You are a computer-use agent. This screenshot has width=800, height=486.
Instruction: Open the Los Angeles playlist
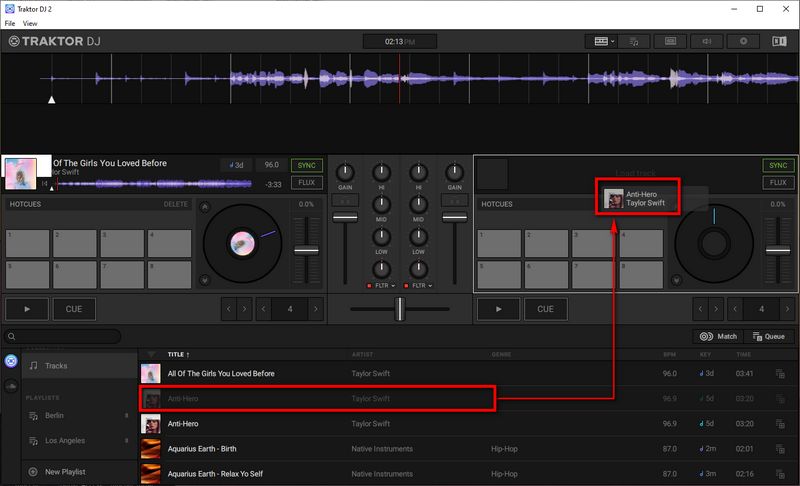(x=79, y=441)
